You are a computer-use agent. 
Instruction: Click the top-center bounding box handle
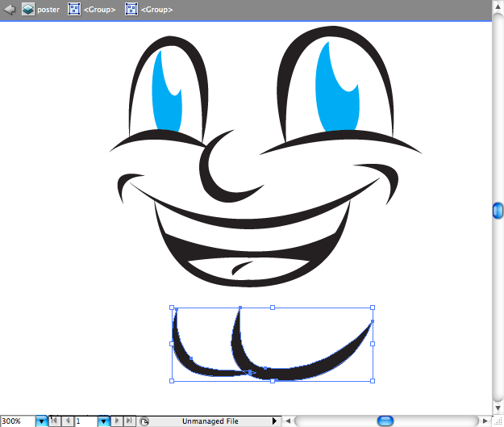click(x=273, y=308)
